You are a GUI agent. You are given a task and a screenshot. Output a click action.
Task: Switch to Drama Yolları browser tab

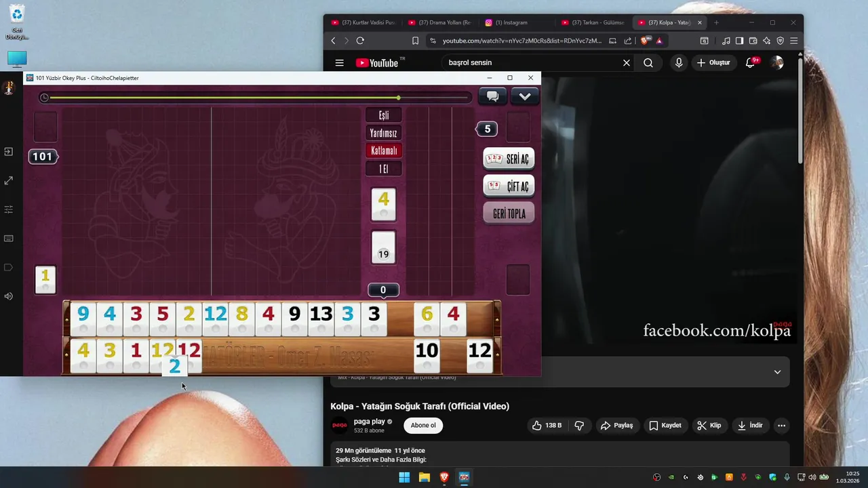pos(439,22)
